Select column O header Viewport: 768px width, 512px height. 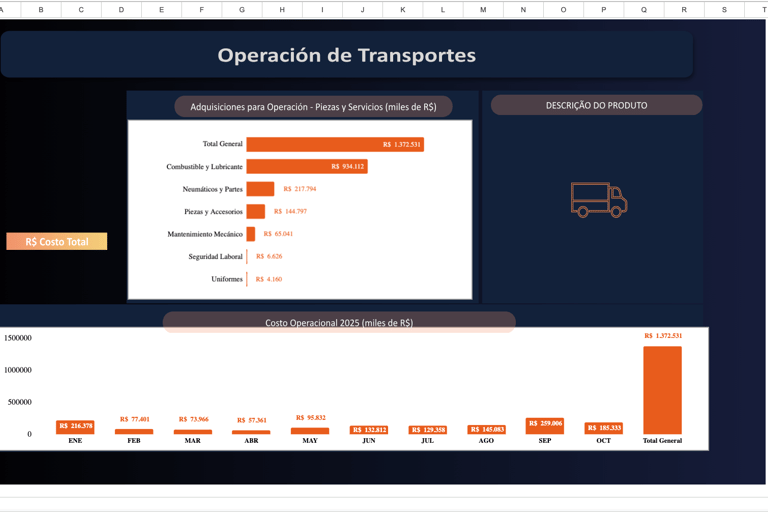(563, 10)
